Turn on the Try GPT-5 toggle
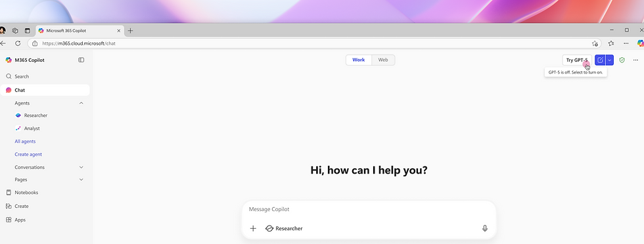The image size is (644, 244). click(x=577, y=60)
